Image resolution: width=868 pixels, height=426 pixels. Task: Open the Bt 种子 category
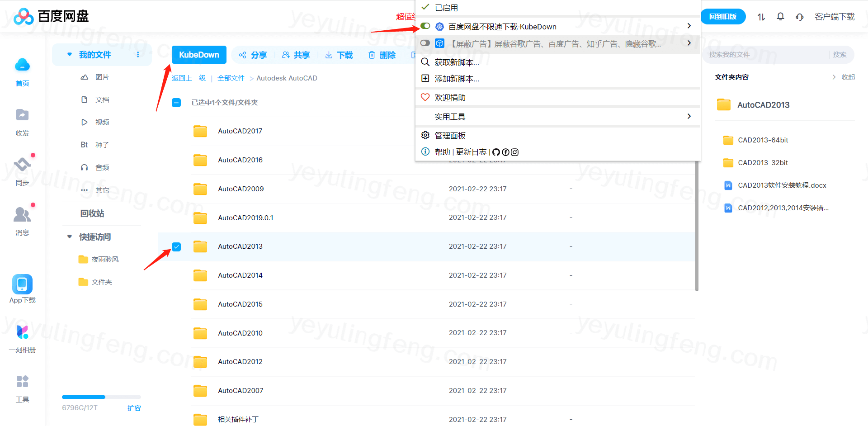(95, 145)
